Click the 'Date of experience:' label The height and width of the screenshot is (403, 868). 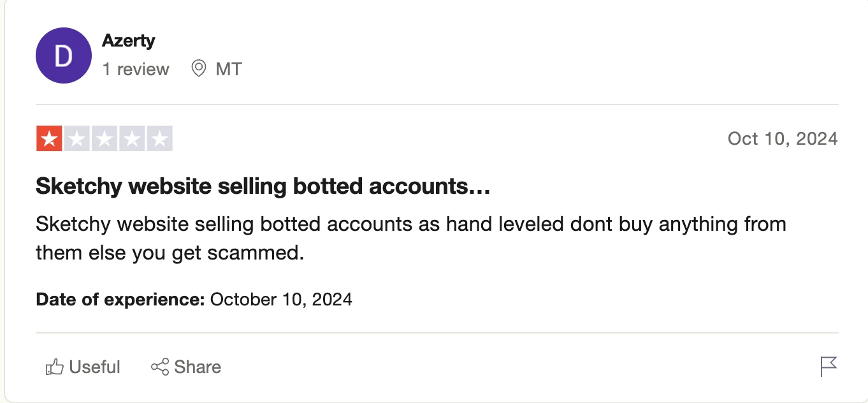[x=120, y=299]
